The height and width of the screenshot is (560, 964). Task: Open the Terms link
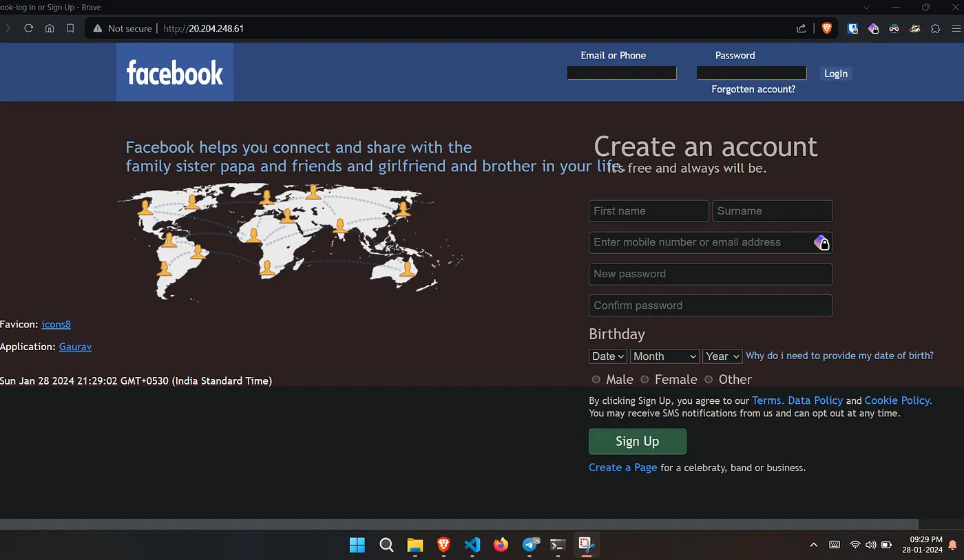[767, 400]
